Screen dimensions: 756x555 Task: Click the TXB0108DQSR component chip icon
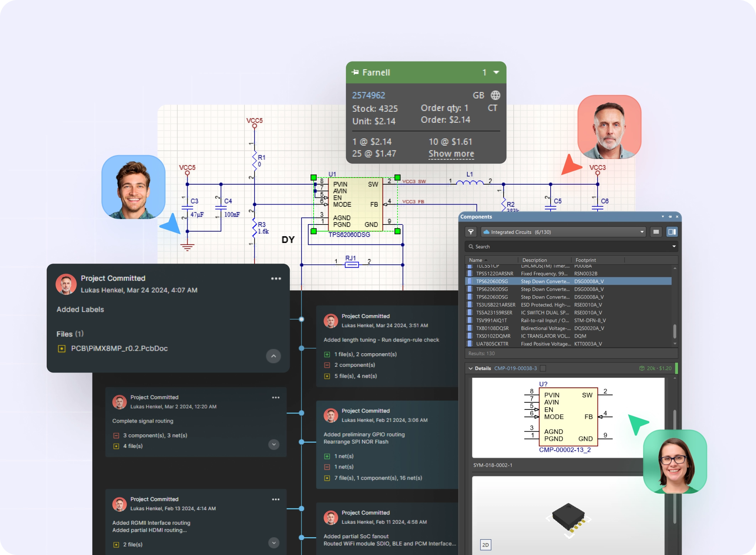click(470, 328)
